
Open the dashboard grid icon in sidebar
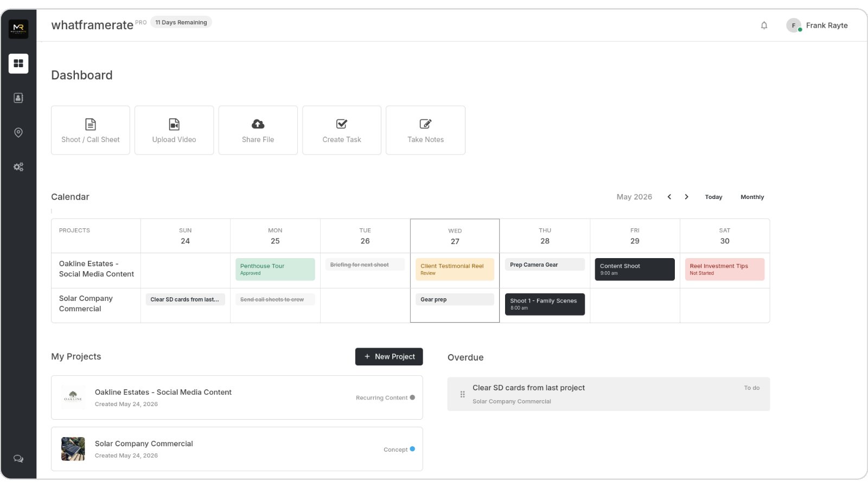18,63
